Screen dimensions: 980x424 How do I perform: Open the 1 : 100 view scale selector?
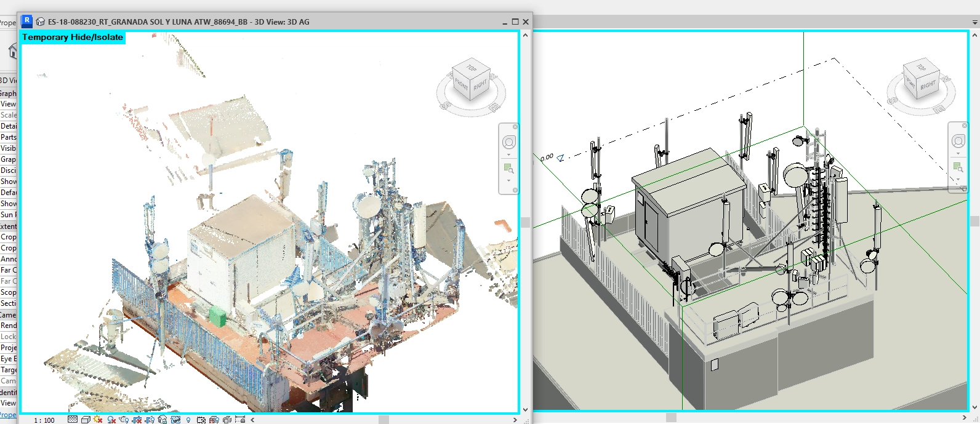pos(44,420)
